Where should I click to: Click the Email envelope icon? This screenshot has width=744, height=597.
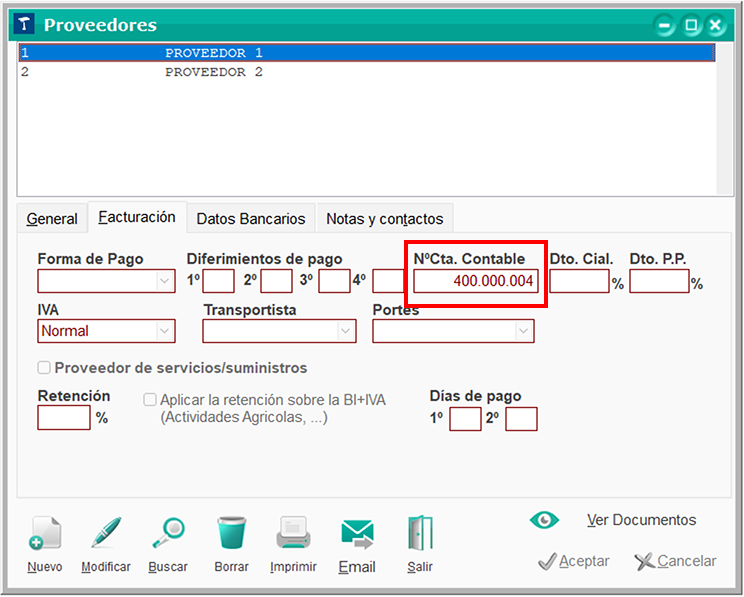357,534
